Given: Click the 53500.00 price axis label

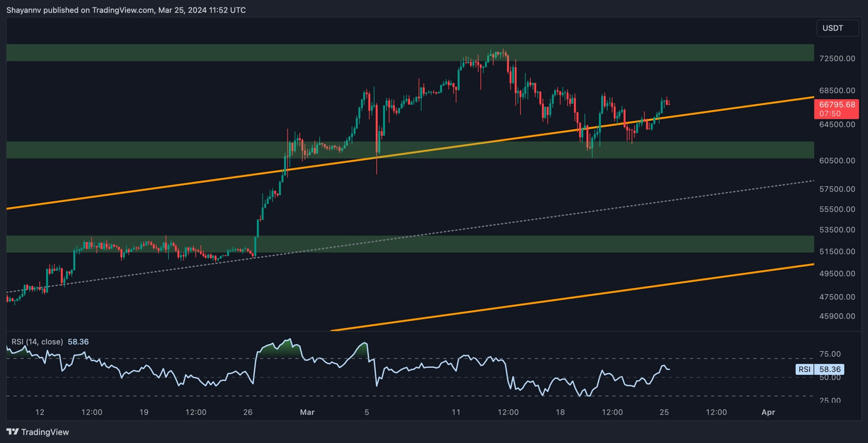Looking at the screenshot, I should (x=837, y=229).
